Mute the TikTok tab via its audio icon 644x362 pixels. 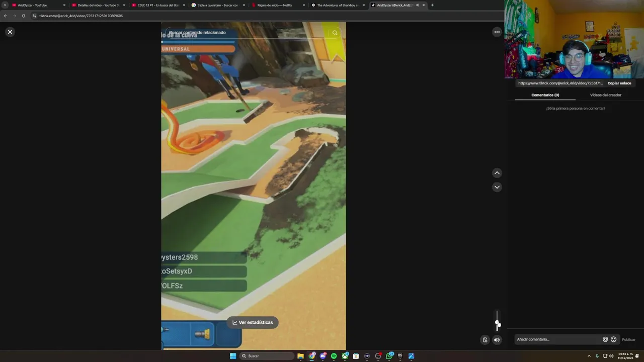(x=417, y=5)
